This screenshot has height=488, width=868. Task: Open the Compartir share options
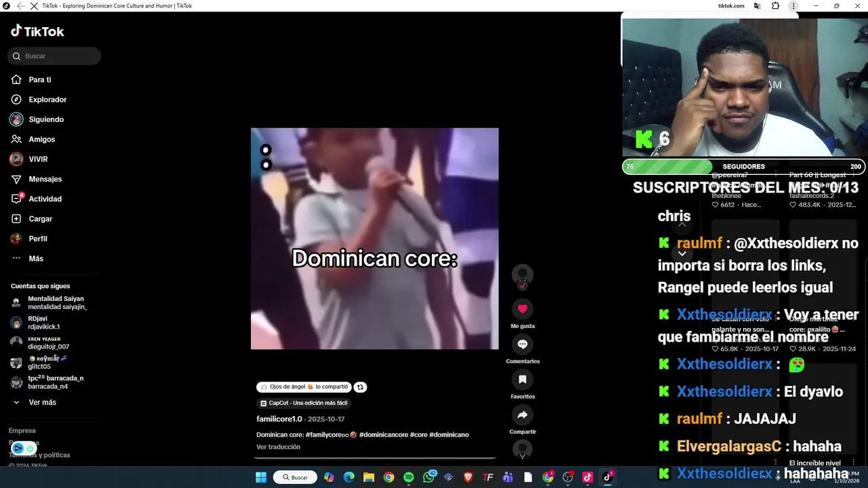pos(522,415)
